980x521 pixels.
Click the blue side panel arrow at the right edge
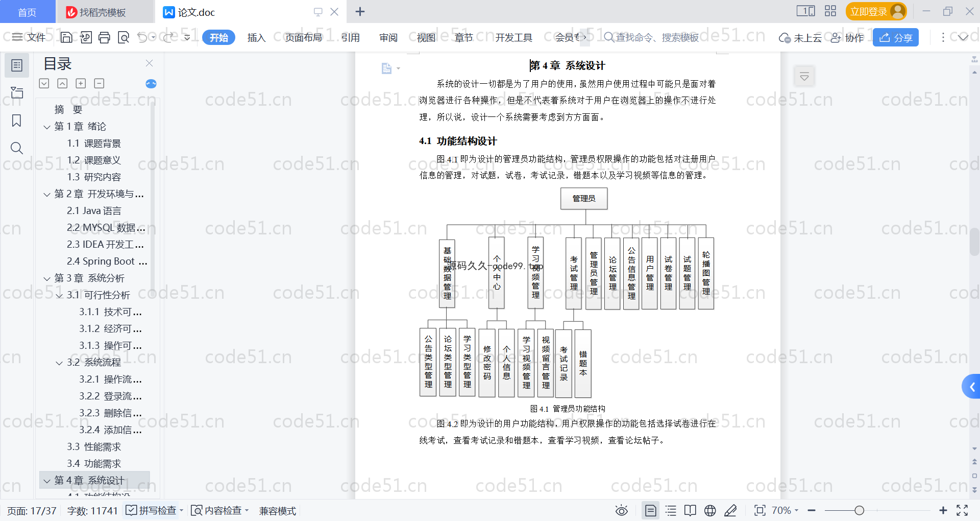(972, 387)
